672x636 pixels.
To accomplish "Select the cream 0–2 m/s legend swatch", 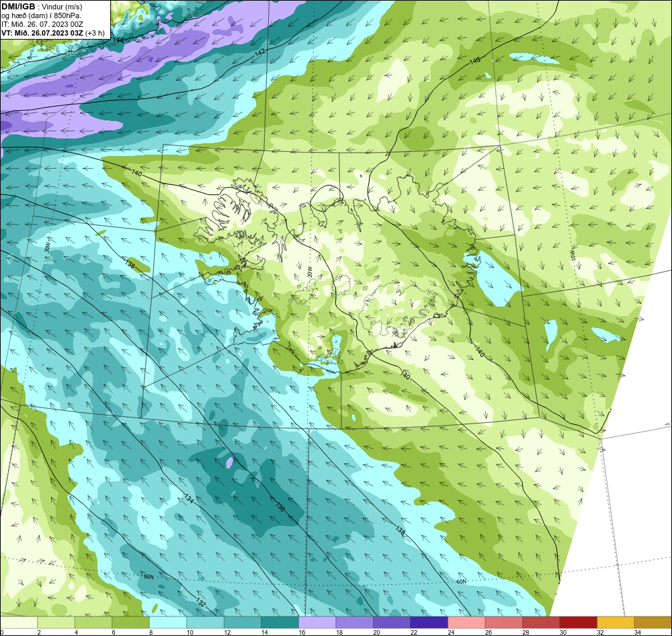I will pos(19,622).
